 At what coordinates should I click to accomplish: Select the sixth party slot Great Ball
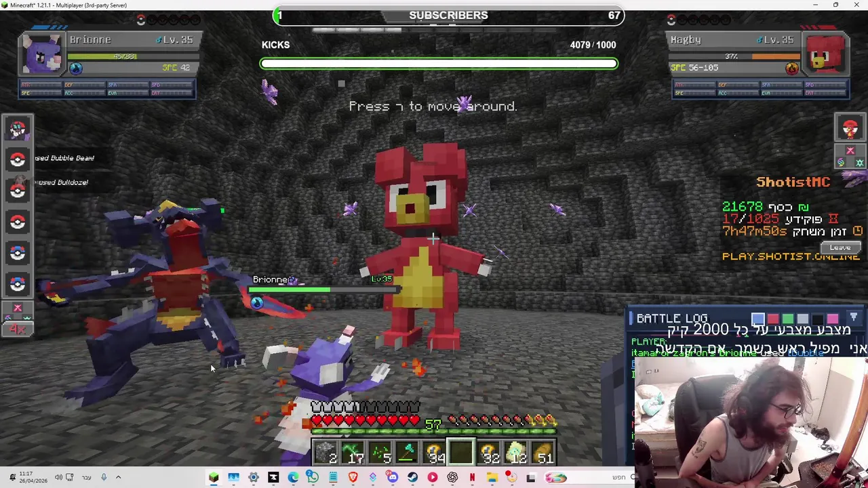coord(18,284)
